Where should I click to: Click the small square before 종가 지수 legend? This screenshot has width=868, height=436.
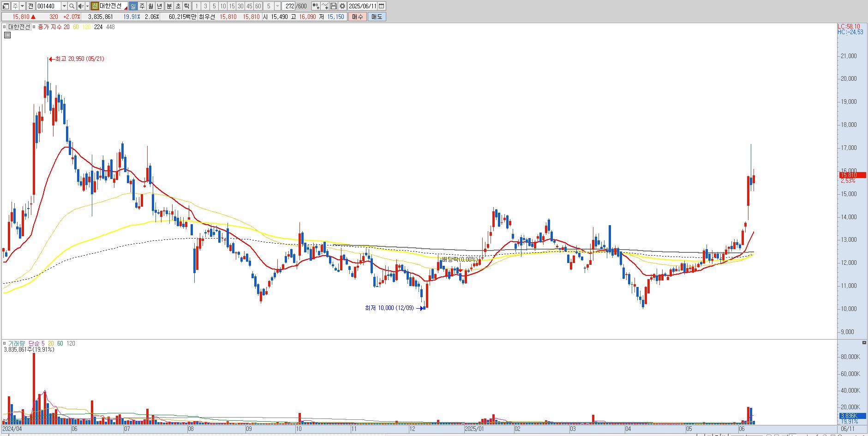(x=34, y=27)
